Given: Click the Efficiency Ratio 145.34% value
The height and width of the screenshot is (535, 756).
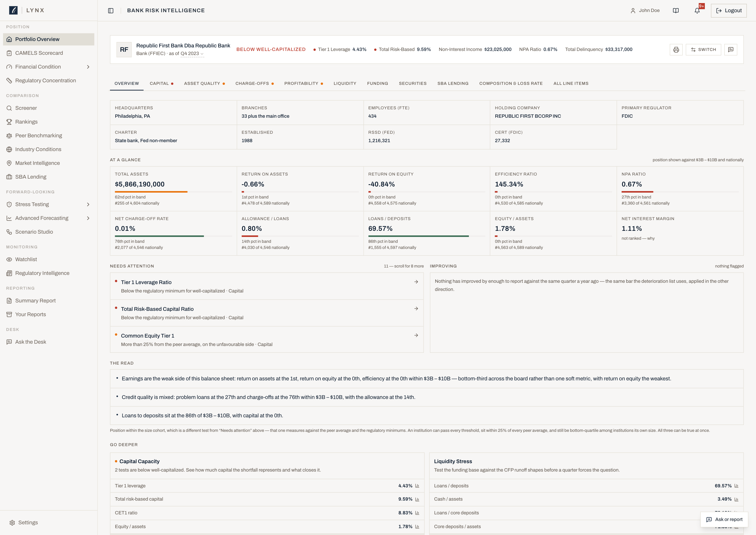Looking at the screenshot, I should coord(509,184).
